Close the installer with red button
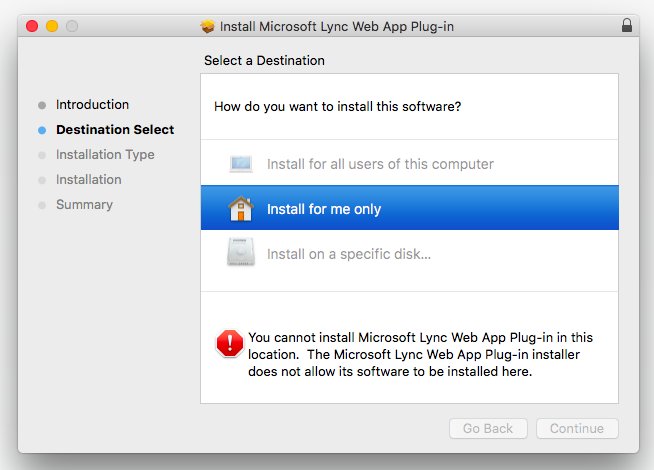 (x=32, y=26)
